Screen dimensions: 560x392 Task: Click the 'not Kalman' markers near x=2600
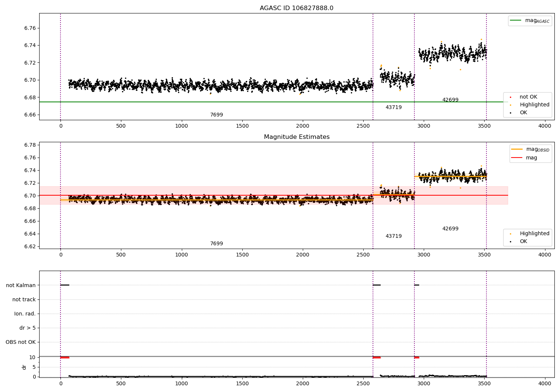tap(377, 285)
